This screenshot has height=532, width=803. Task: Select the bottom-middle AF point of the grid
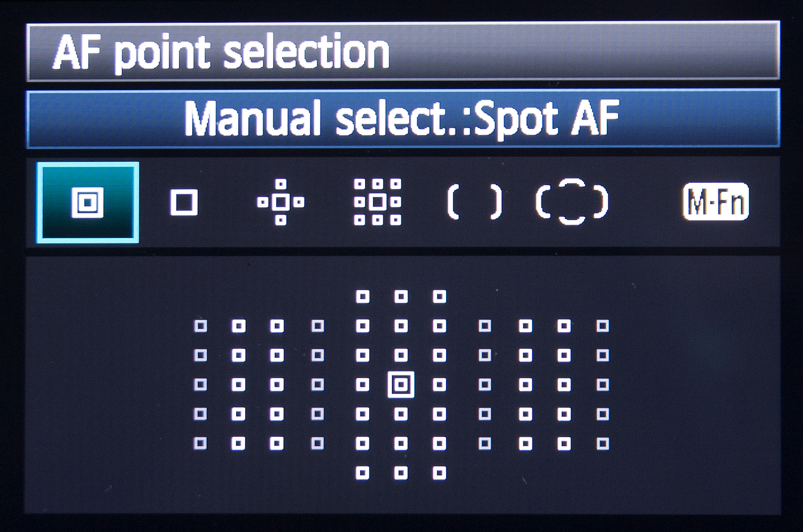click(x=401, y=473)
